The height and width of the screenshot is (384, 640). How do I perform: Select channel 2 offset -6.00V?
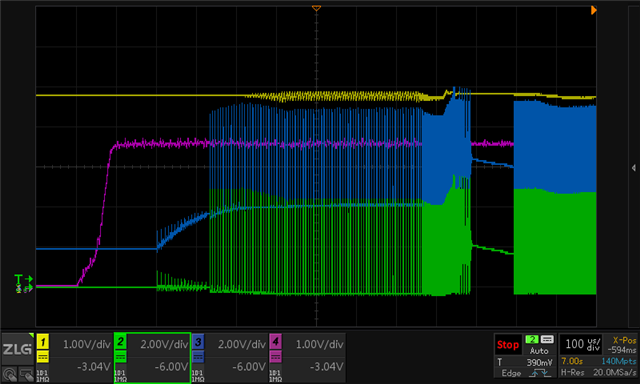click(x=171, y=366)
